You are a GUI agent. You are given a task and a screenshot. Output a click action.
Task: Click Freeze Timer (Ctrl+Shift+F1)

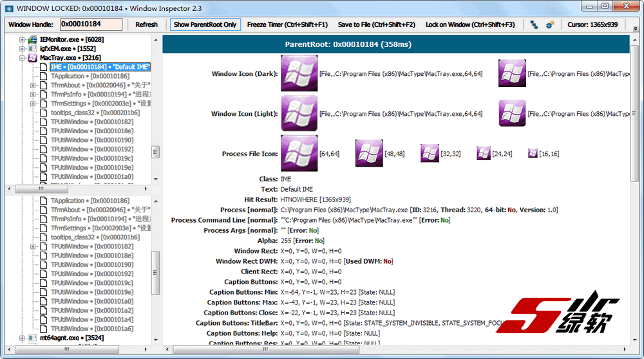click(287, 24)
